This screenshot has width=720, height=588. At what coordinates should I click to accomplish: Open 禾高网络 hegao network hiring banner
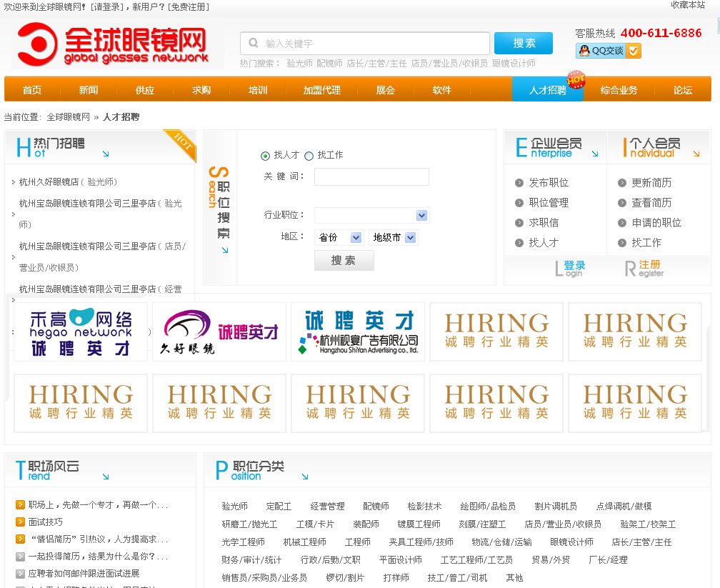[81, 332]
